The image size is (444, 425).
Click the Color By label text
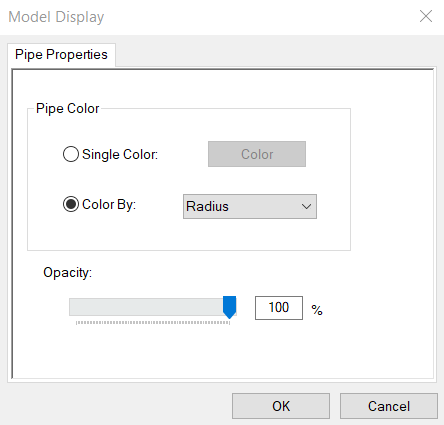109,205
